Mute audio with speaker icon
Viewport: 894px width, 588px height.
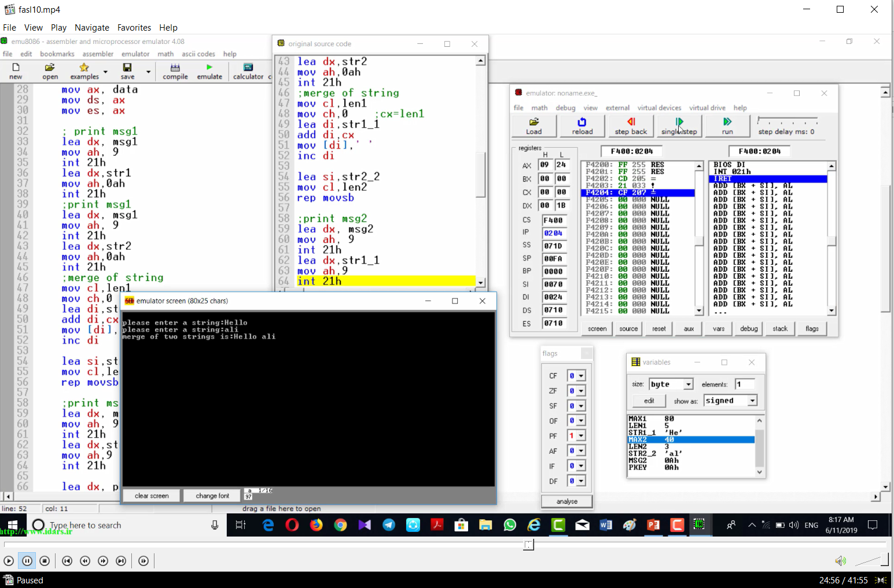coord(840,561)
